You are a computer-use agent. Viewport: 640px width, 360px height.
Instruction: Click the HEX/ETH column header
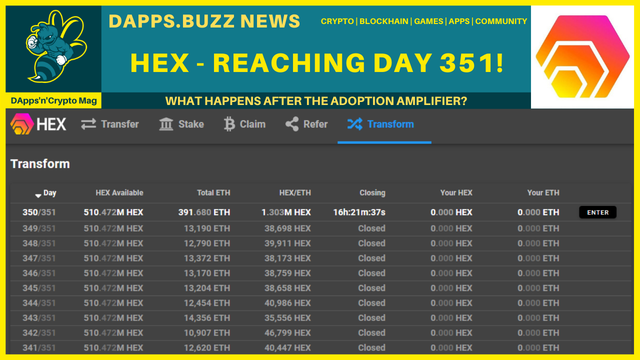[x=295, y=193]
